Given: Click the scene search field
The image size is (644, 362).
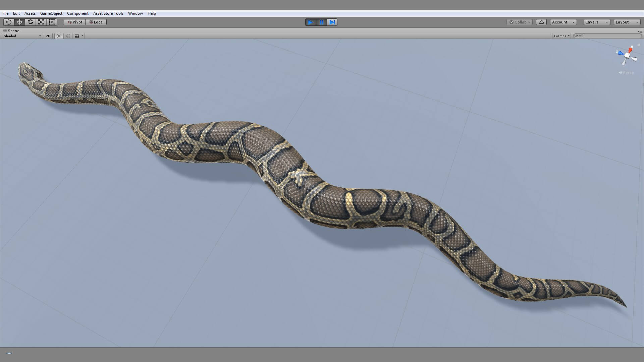Looking at the screenshot, I should click(608, 36).
